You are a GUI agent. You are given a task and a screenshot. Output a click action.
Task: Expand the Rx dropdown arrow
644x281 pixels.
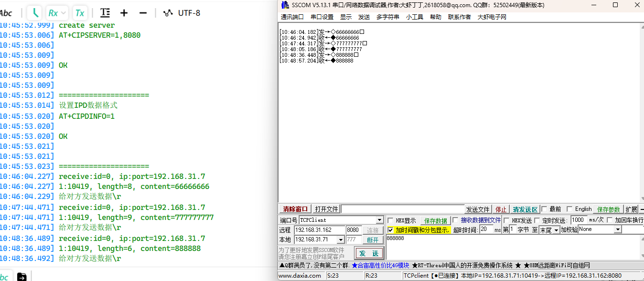64,13
